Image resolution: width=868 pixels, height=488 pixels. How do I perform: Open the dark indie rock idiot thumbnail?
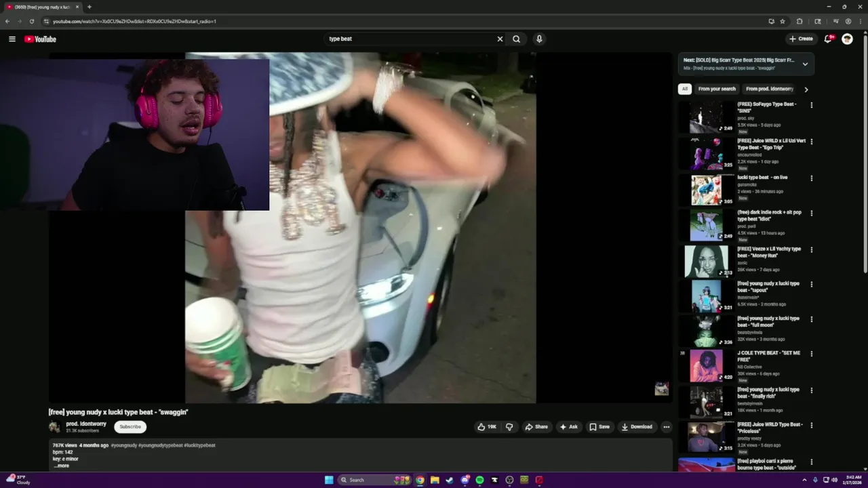(x=706, y=225)
